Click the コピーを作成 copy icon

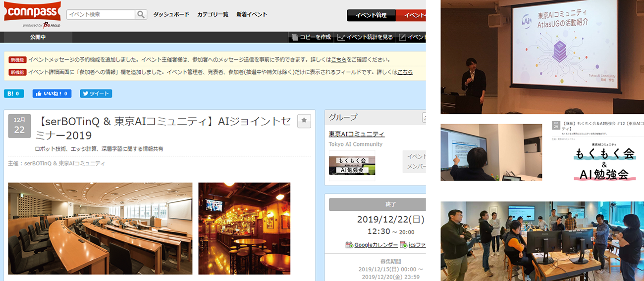click(295, 37)
